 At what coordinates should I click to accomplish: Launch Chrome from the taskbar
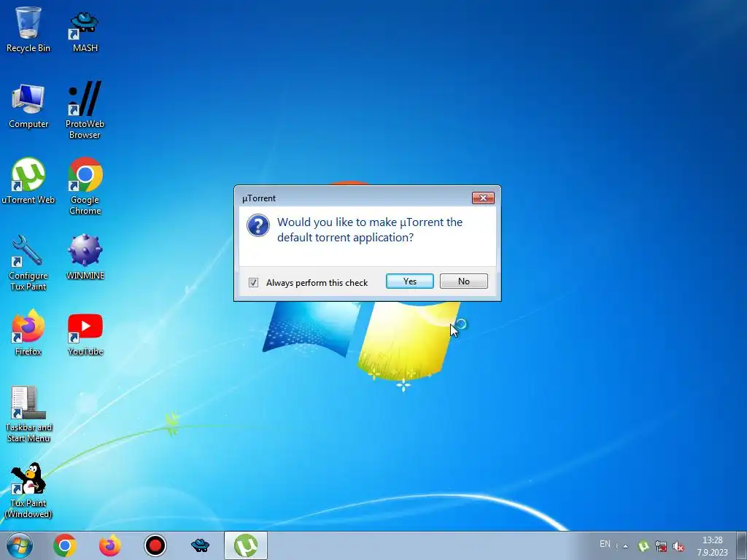point(65,545)
